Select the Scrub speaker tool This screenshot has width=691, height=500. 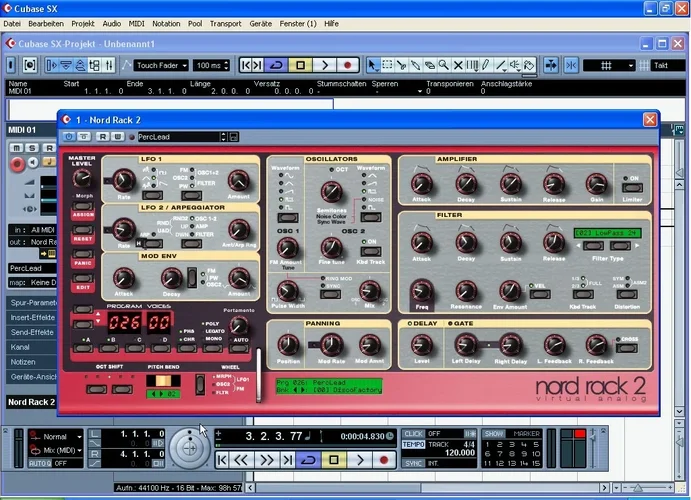point(514,65)
